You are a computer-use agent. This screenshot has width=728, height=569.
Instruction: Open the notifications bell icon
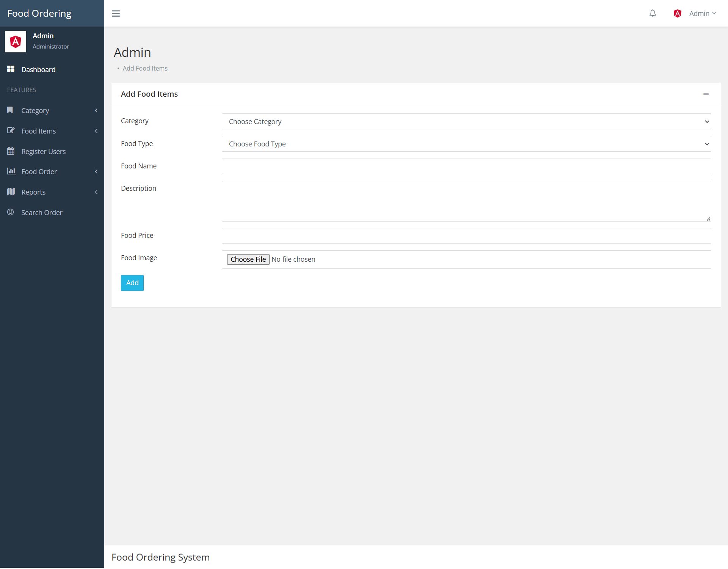[x=653, y=13]
